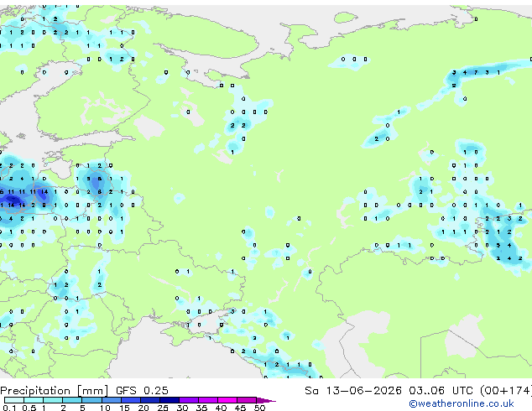Click the 1–2 mm legend color box
The width and height of the screenshot is (532, 411).
tap(53, 400)
